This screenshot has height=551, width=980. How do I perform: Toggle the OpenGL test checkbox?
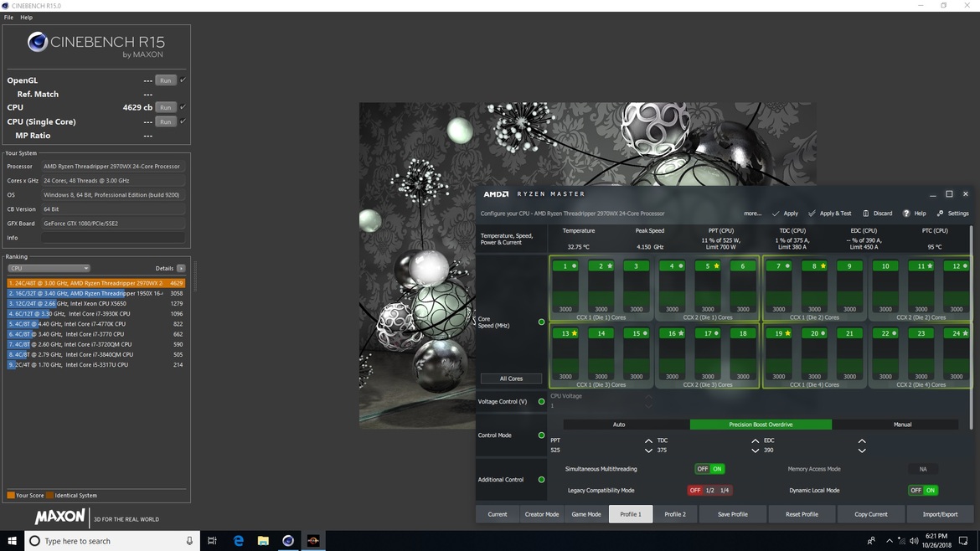point(183,80)
